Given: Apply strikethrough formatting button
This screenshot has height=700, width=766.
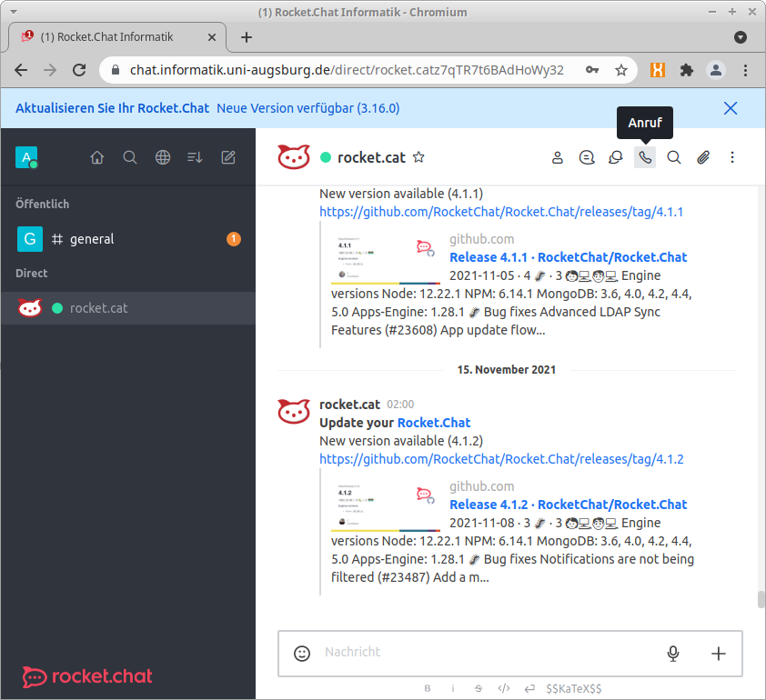Looking at the screenshot, I should (479, 688).
